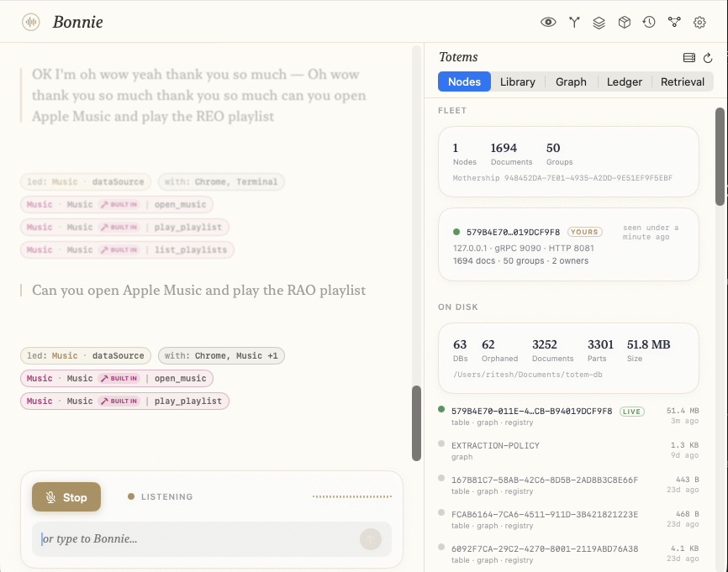Open the graph nodes icon in header
Viewport: 728px width, 572px height.
(x=674, y=22)
